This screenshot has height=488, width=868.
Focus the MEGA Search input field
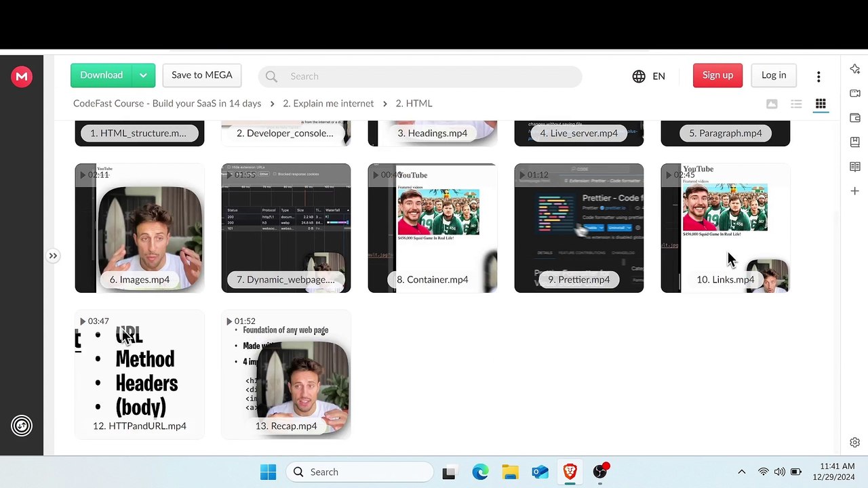click(420, 77)
